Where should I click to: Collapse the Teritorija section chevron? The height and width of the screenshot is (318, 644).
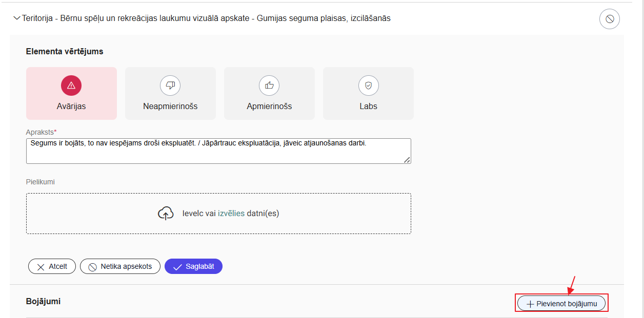tap(17, 18)
